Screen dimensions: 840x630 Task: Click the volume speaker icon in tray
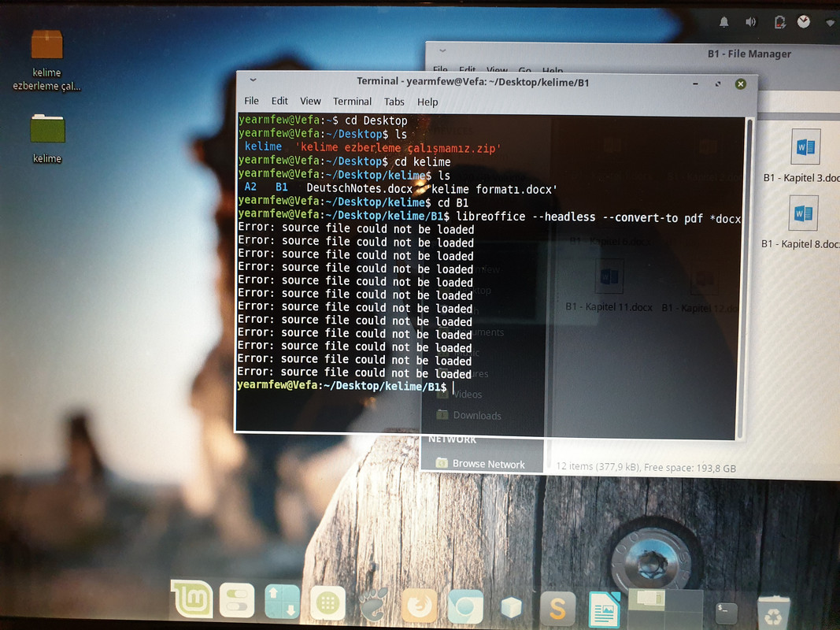751,22
